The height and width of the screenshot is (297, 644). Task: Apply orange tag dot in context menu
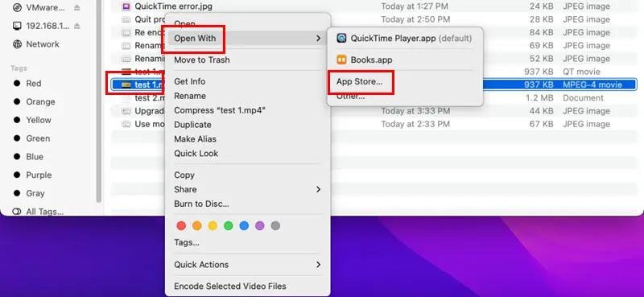[196, 225]
